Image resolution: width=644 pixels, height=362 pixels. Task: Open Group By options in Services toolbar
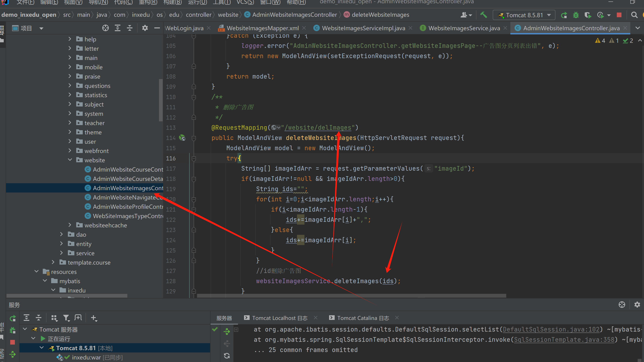point(54,318)
